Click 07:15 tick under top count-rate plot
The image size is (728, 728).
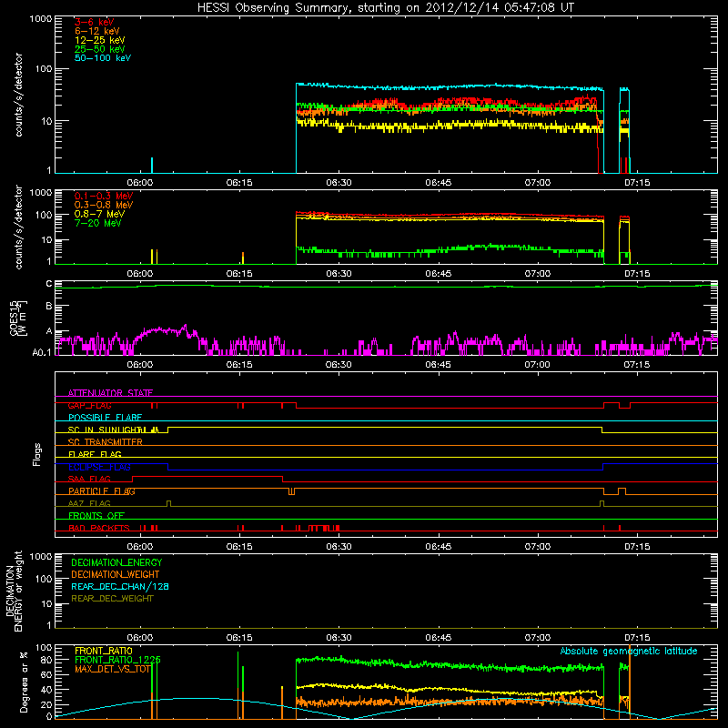(x=637, y=183)
